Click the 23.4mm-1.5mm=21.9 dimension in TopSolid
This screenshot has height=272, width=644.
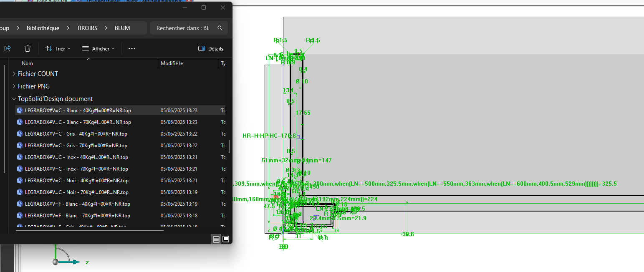(338, 218)
